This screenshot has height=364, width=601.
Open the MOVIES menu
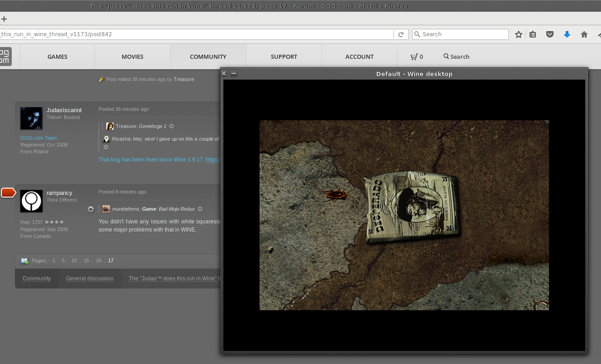(x=133, y=57)
